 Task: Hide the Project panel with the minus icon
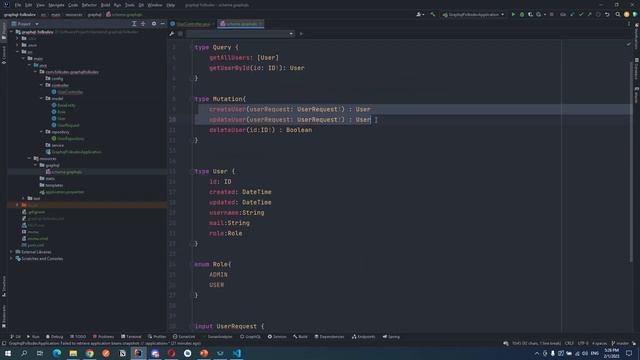[x=162, y=24]
